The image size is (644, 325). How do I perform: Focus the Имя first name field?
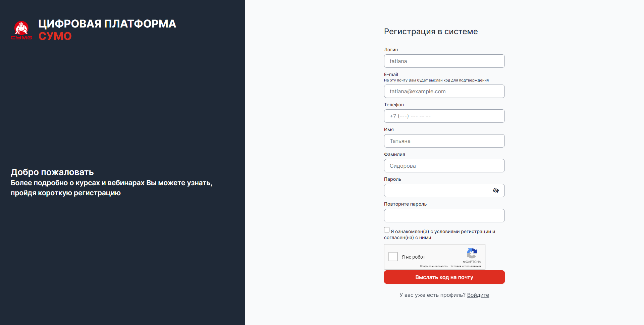click(444, 141)
